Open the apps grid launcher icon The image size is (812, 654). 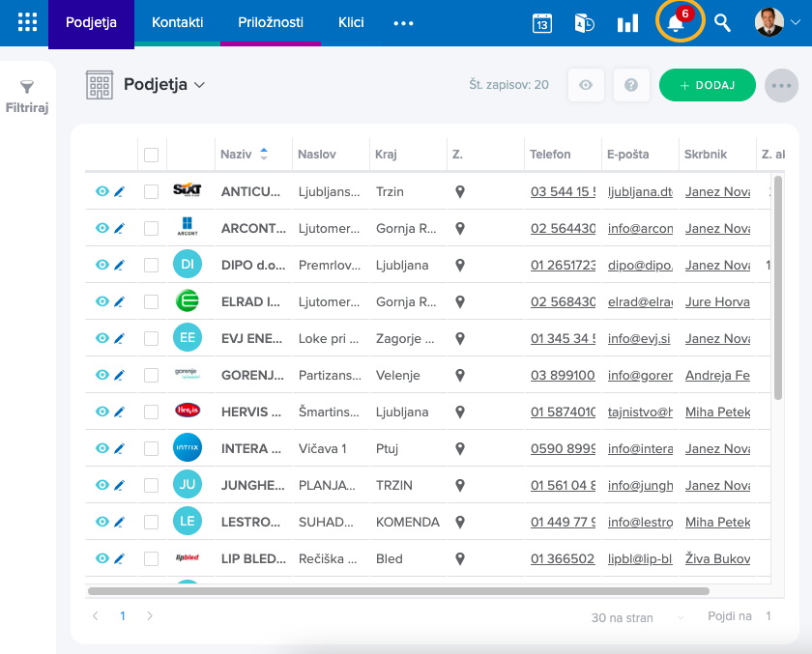coord(27,22)
